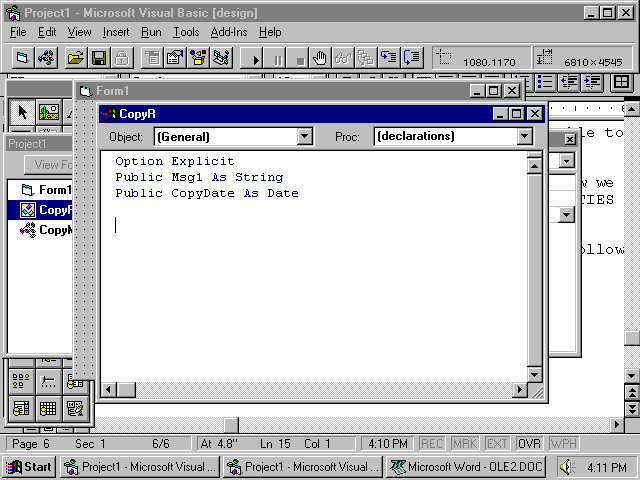This screenshot has width=640, height=480.
Task: Open the Add-Ins menu
Action: coord(229,32)
